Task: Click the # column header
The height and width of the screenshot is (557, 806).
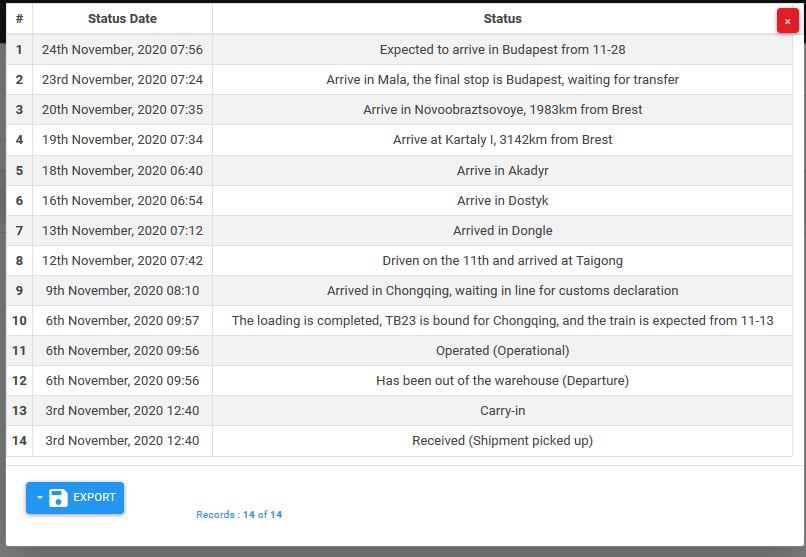Action: click(19, 19)
